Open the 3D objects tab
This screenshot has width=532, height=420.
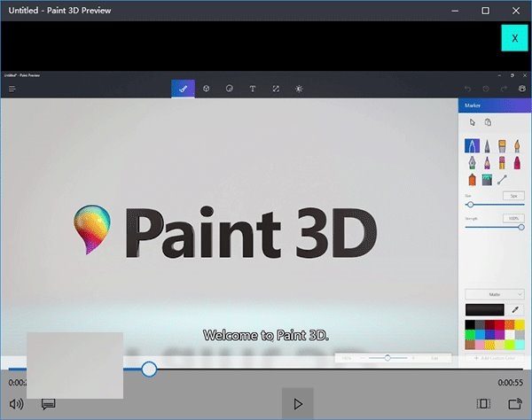click(x=206, y=89)
